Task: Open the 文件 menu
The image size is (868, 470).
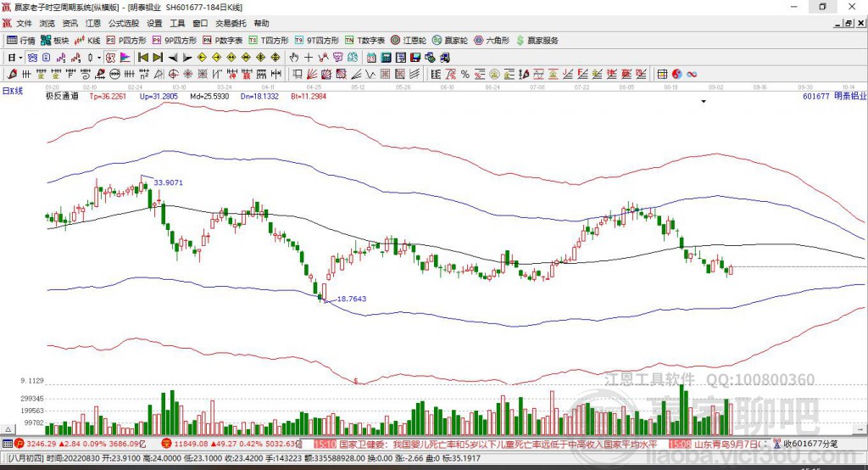Action: (24, 23)
